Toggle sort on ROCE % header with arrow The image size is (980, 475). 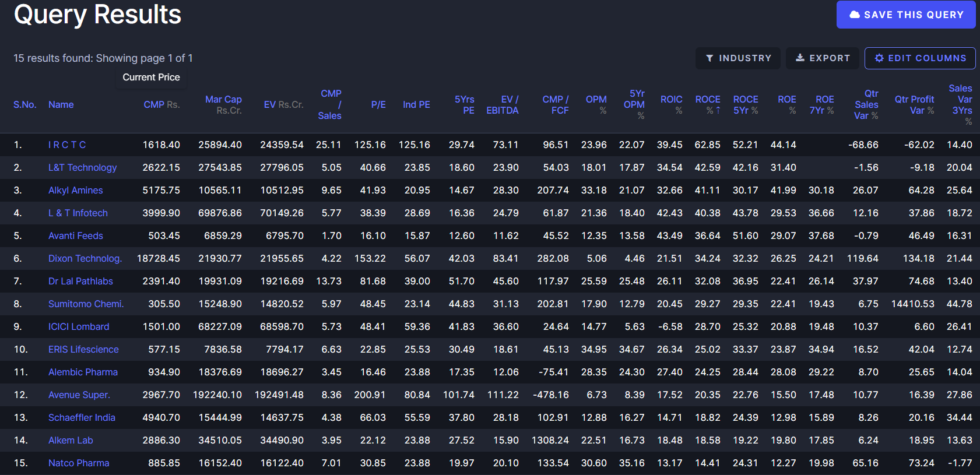[x=708, y=105]
